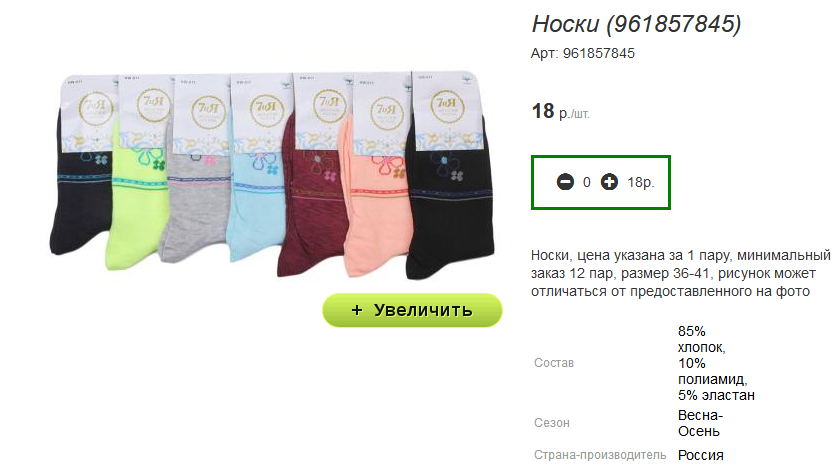Screen dimensions: 840x475
Task: Click the Россия country value
Action: click(701, 455)
